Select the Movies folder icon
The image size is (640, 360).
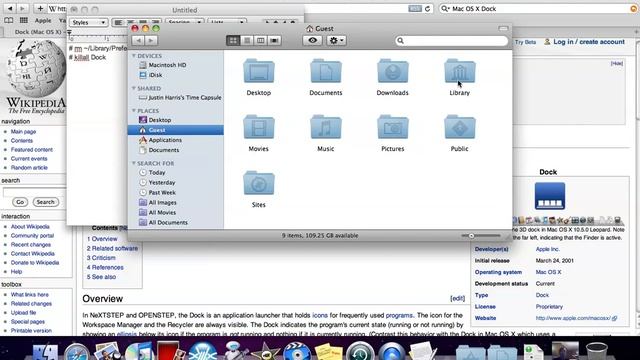(x=259, y=128)
